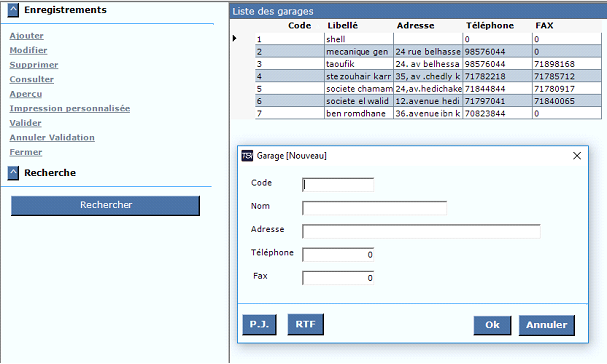
Task: Click address cell '36.avenue ibn k'
Action: 428,113
